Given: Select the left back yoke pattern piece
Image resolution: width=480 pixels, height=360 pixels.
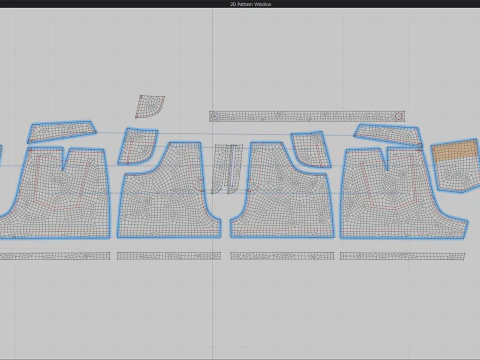Looking at the screenshot, I should coord(61,132).
